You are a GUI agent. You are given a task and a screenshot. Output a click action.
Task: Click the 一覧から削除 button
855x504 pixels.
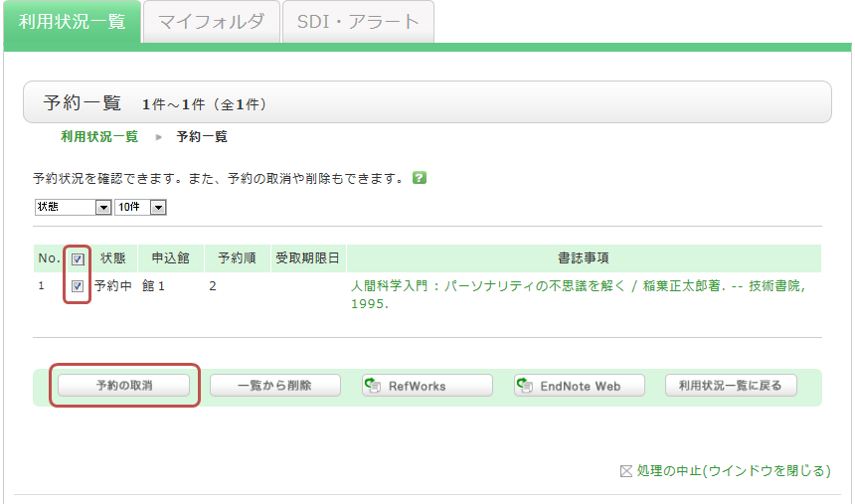click(275, 386)
